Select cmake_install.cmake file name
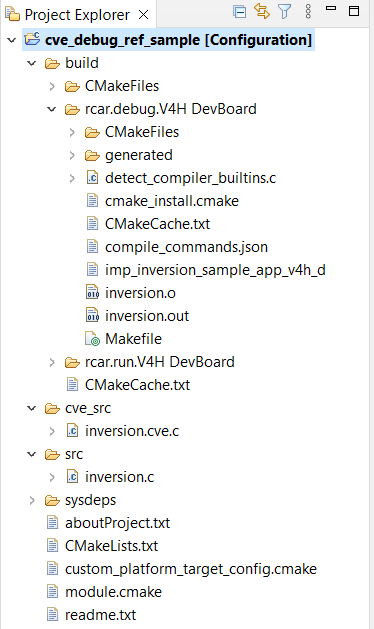 [172, 201]
